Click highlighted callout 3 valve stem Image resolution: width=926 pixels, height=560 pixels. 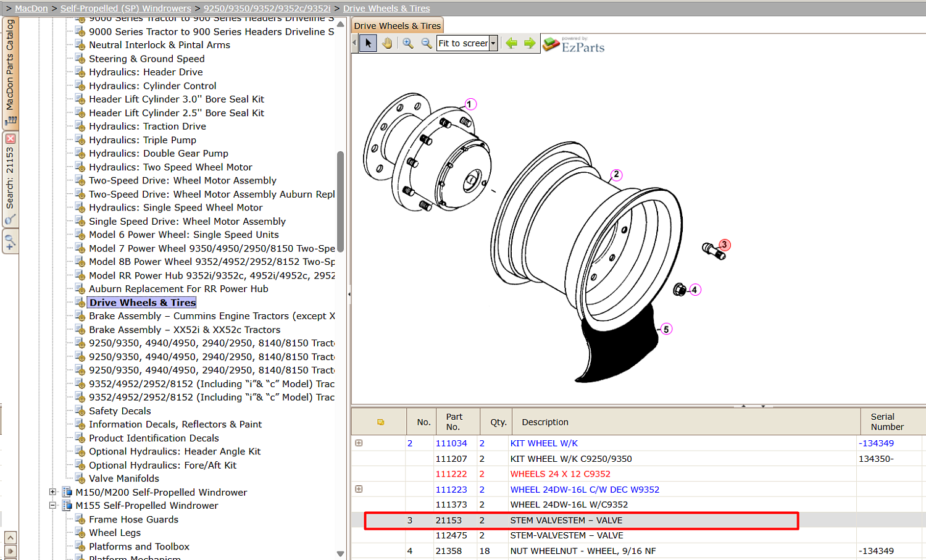tap(725, 245)
